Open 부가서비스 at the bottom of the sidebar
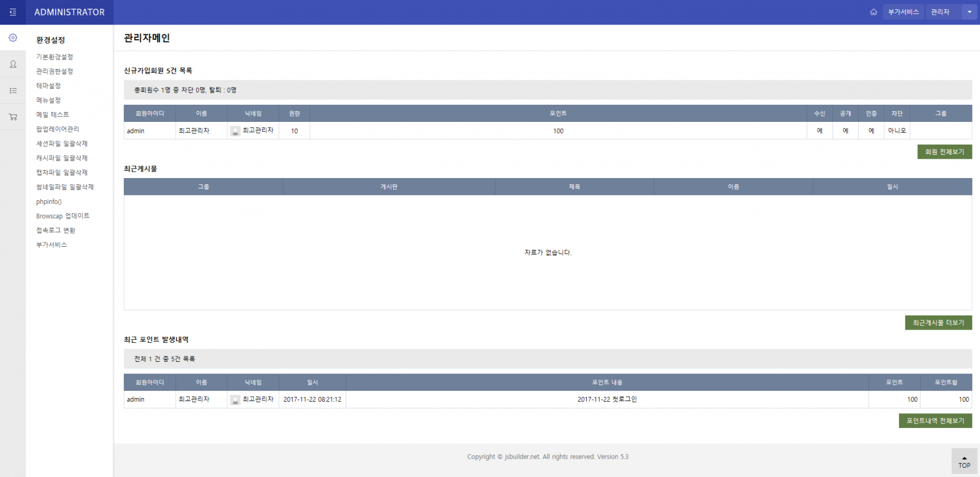The height and width of the screenshot is (477, 980). [x=51, y=245]
